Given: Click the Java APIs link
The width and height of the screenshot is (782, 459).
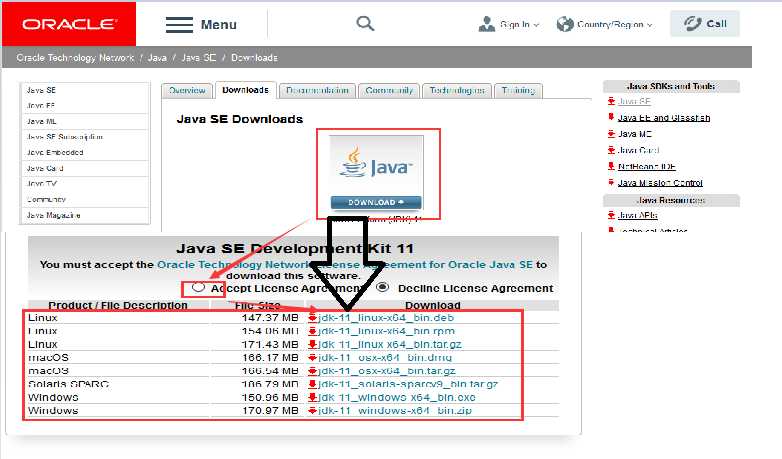Looking at the screenshot, I should pyautogui.click(x=637, y=216).
